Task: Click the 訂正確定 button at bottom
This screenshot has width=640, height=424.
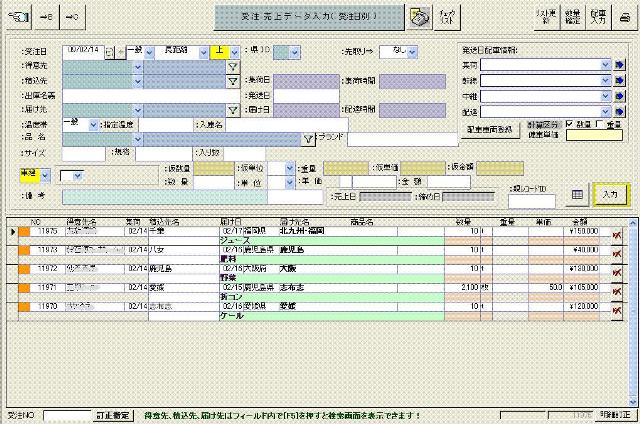Action: [112, 414]
